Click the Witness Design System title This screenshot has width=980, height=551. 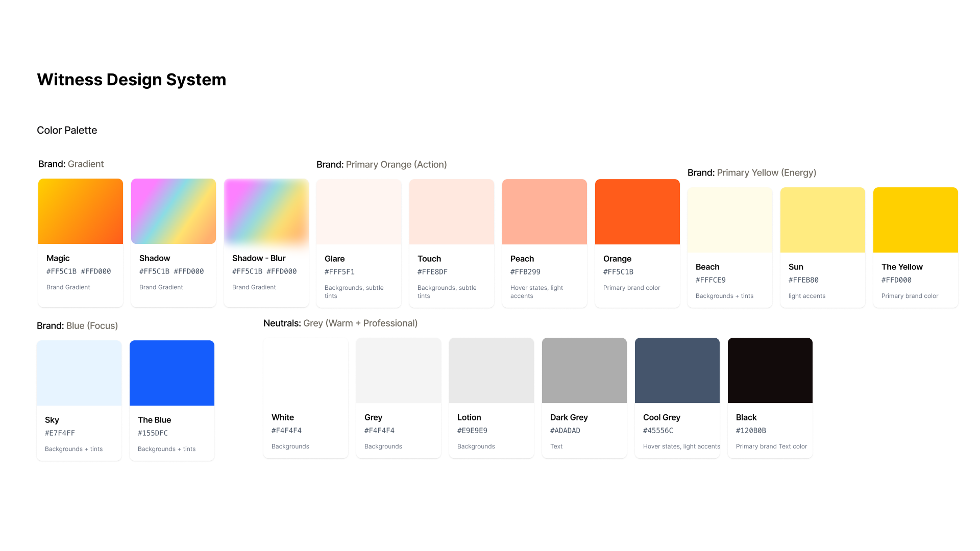click(x=131, y=80)
